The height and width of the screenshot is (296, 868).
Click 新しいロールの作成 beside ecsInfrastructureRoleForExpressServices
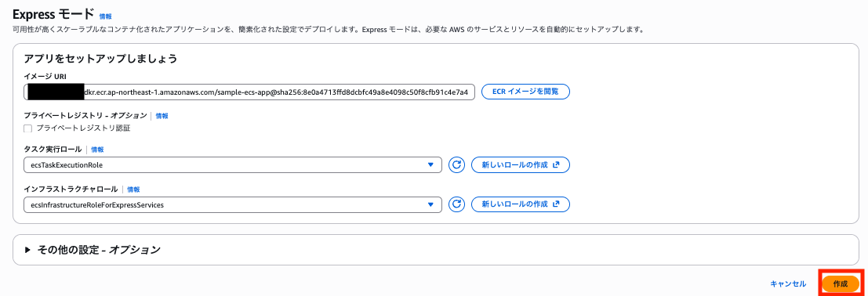[x=521, y=204]
